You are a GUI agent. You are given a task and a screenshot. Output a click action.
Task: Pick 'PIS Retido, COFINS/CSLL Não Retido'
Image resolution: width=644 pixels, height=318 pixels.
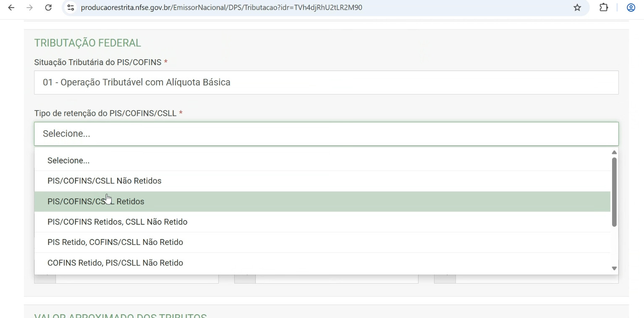pyautogui.click(x=115, y=242)
